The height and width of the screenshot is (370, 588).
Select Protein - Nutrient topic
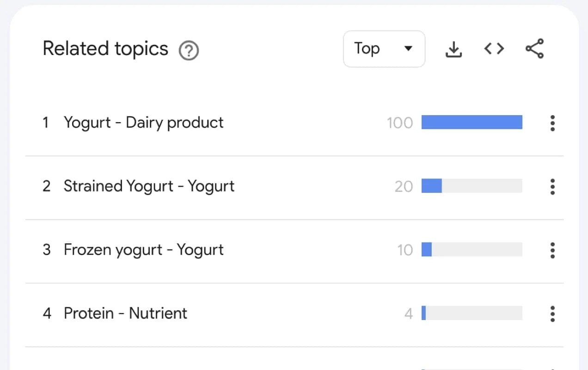(x=125, y=314)
